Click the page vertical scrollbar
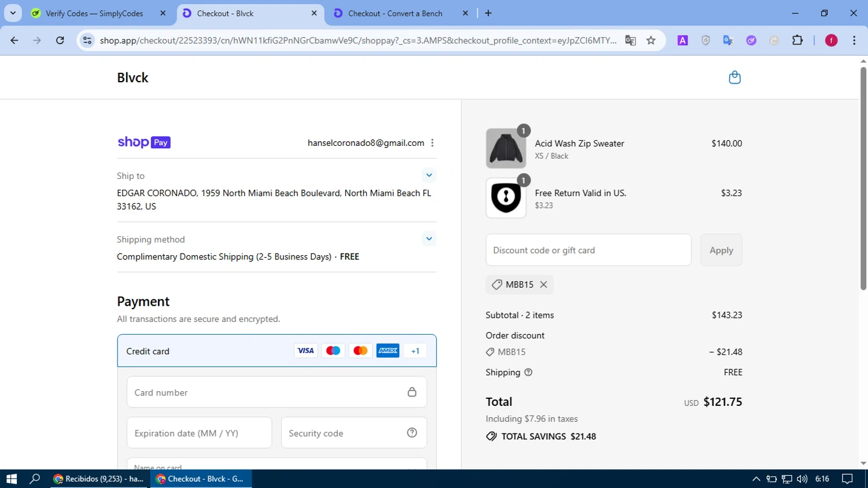Viewport: 868px width, 488px height. (863, 179)
